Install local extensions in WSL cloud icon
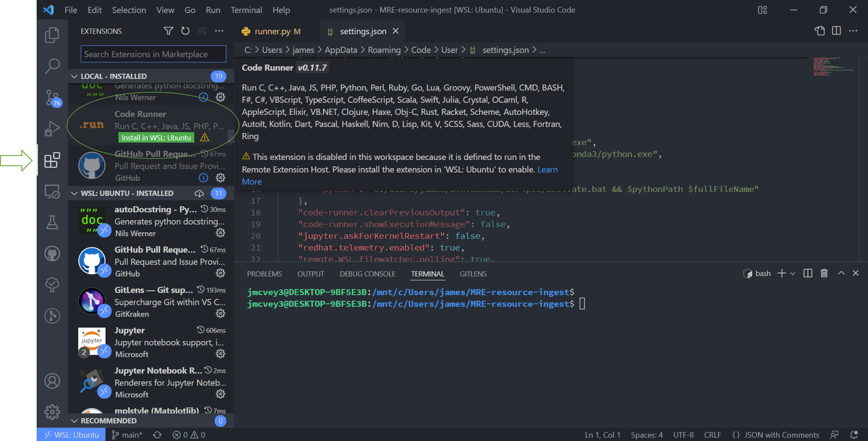The height and width of the screenshot is (441, 868). 199,193
